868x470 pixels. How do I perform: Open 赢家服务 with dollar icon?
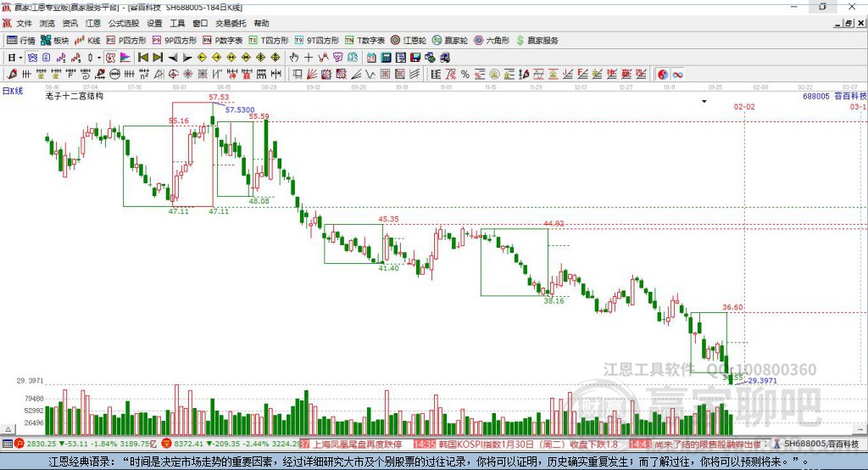(x=537, y=41)
